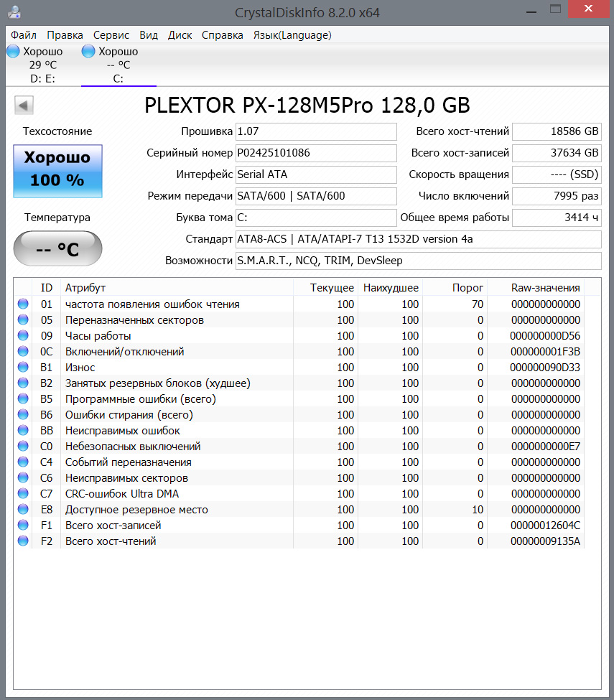Open the Справка menu
The width and height of the screenshot is (614, 700).
click(223, 35)
